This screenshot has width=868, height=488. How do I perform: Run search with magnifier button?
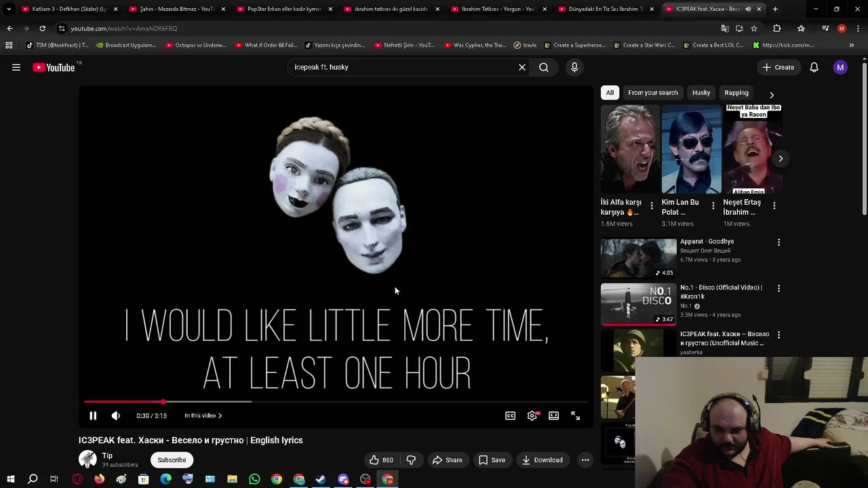pos(544,67)
